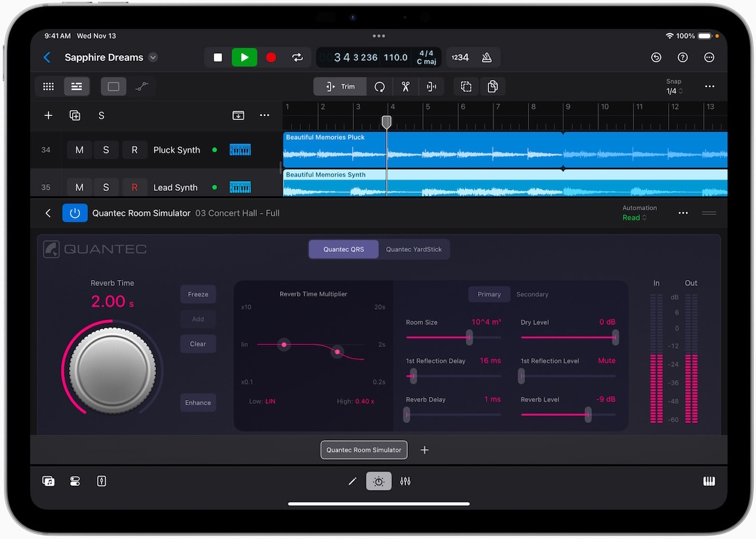
Task: Switch to the tracks view
Action: tap(77, 87)
